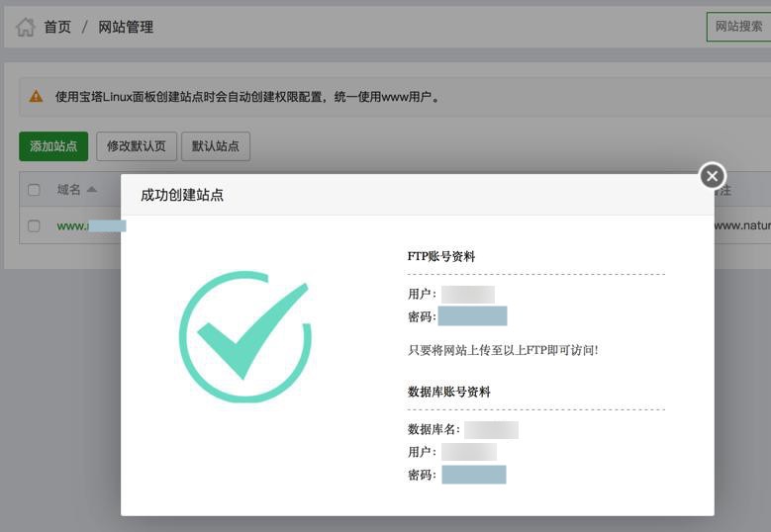Screen dimensions: 771x532
Task: Tick the select-all checkbox in table header
Action: (x=34, y=190)
